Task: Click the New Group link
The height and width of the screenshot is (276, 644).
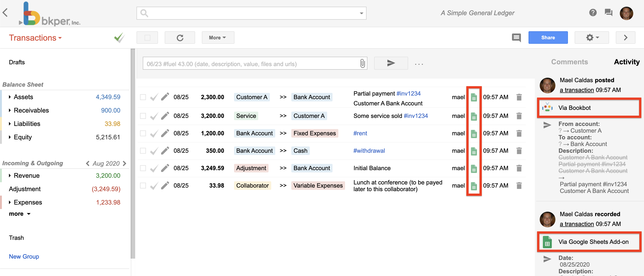Action: [x=24, y=256]
